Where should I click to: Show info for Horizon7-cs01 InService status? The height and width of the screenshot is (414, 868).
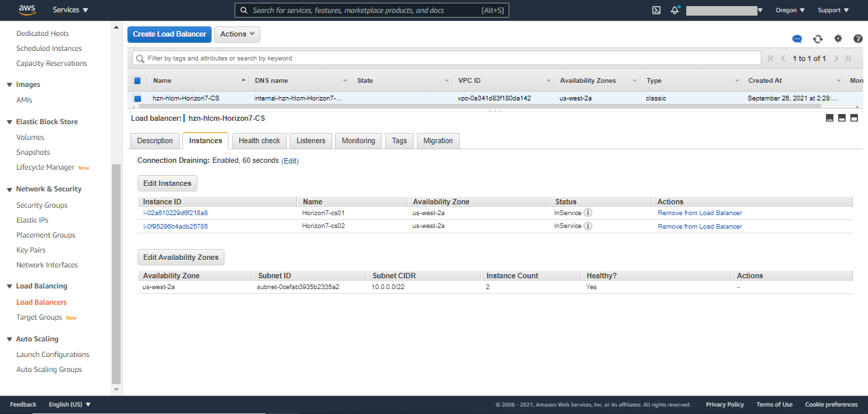coord(588,212)
